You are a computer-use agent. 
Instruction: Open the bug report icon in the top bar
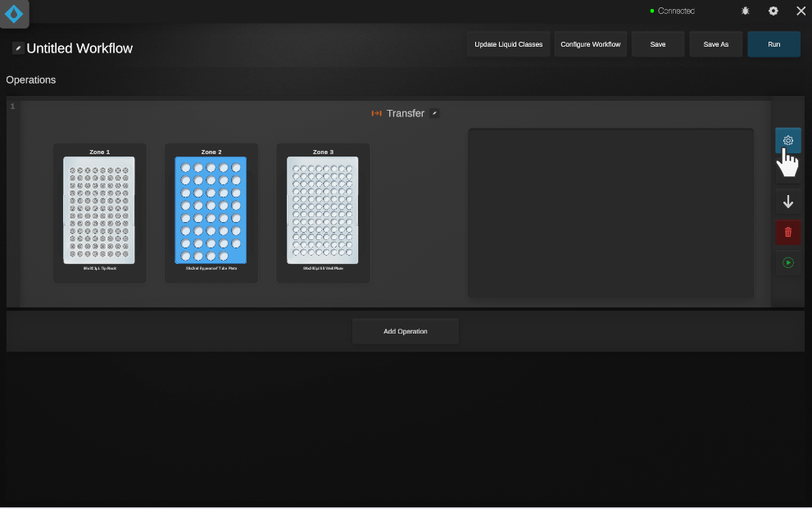coord(745,11)
